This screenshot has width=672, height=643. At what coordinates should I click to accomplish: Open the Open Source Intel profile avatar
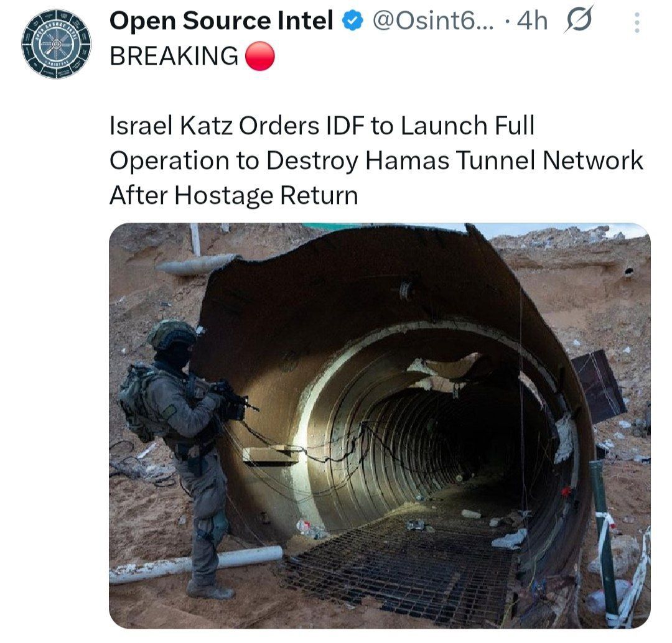[56, 44]
